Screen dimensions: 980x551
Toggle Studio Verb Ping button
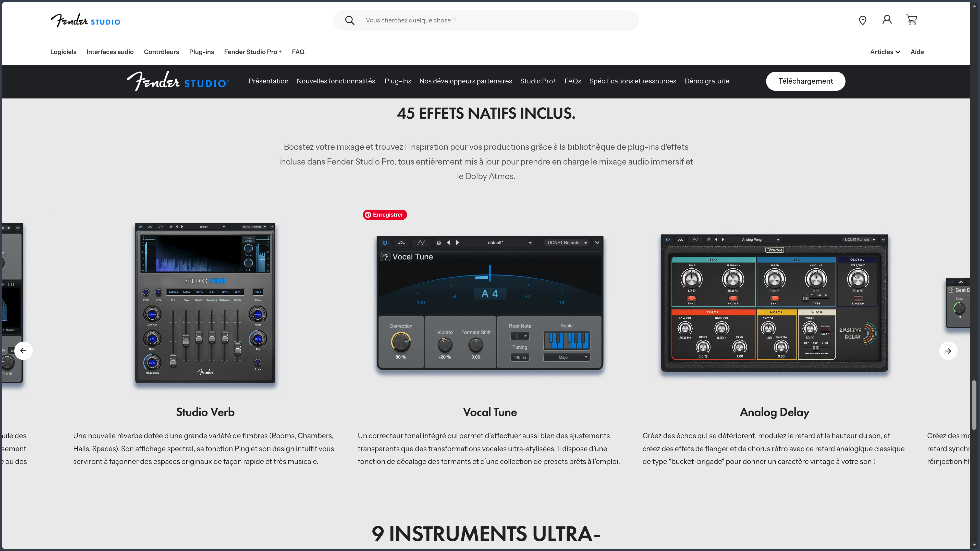pos(146,292)
